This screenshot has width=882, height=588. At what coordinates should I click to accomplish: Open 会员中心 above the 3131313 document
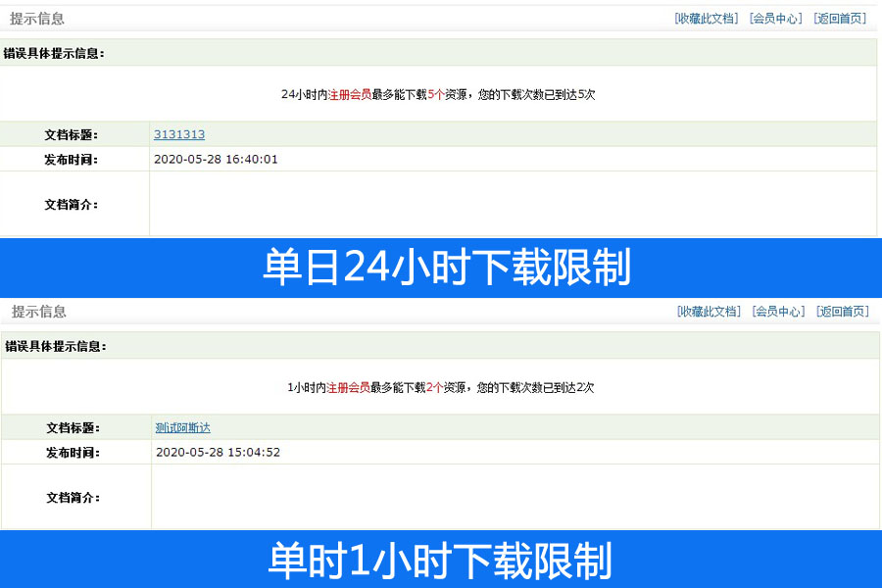point(775,19)
